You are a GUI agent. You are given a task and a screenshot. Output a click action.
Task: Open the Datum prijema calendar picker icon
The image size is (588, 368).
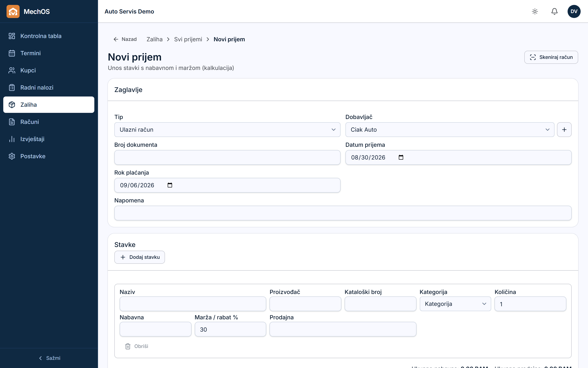(x=401, y=157)
